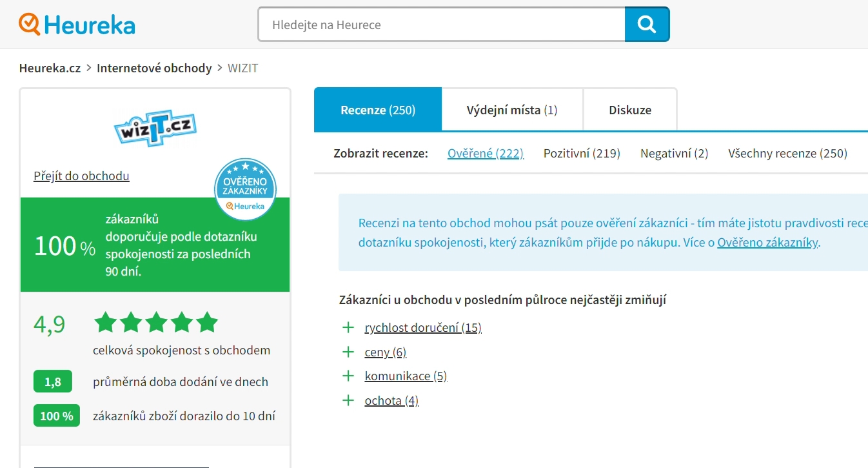The image size is (868, 468).
Task: Open rychlost doručení (15) mentions
Action: [x=423, y=327]
